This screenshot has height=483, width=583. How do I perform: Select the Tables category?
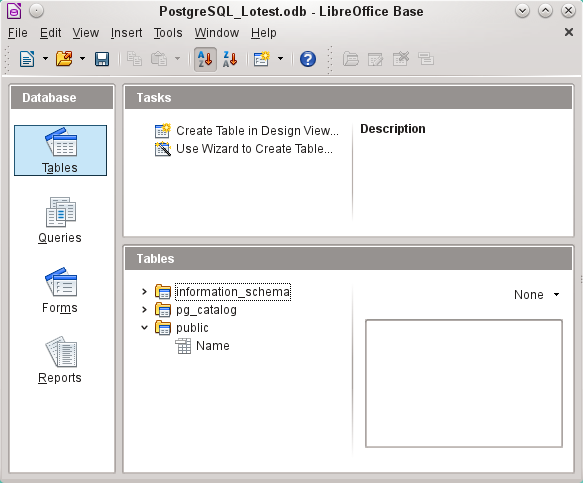[x=60, y=151]
